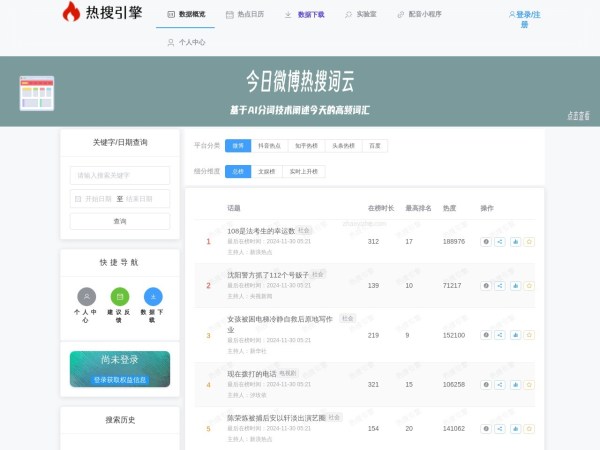The image size is (600, 450).
Task: Select 抖音热点 platform filter
Action: (x=270, y=146)
